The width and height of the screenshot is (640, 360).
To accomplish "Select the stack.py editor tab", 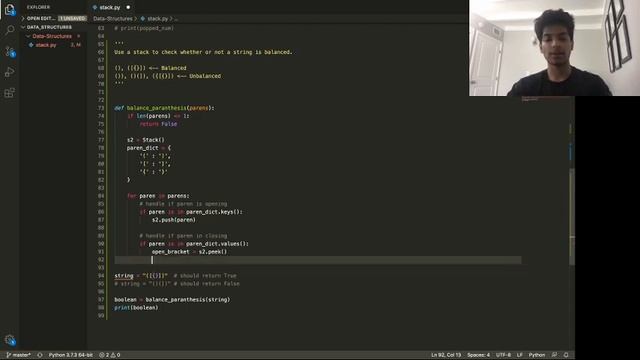I will [x=110, y=7].
